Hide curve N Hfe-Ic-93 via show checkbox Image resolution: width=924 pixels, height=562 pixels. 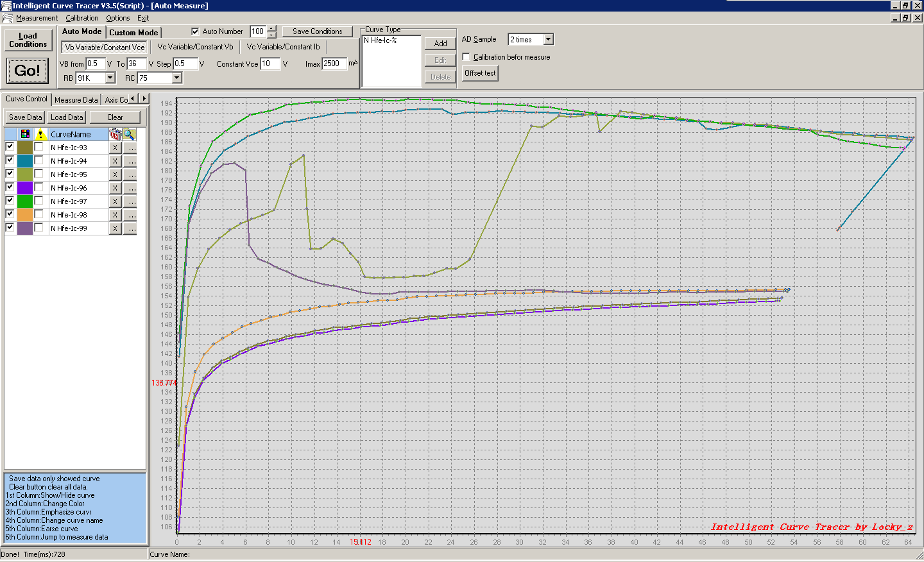[x=10, y=146]
